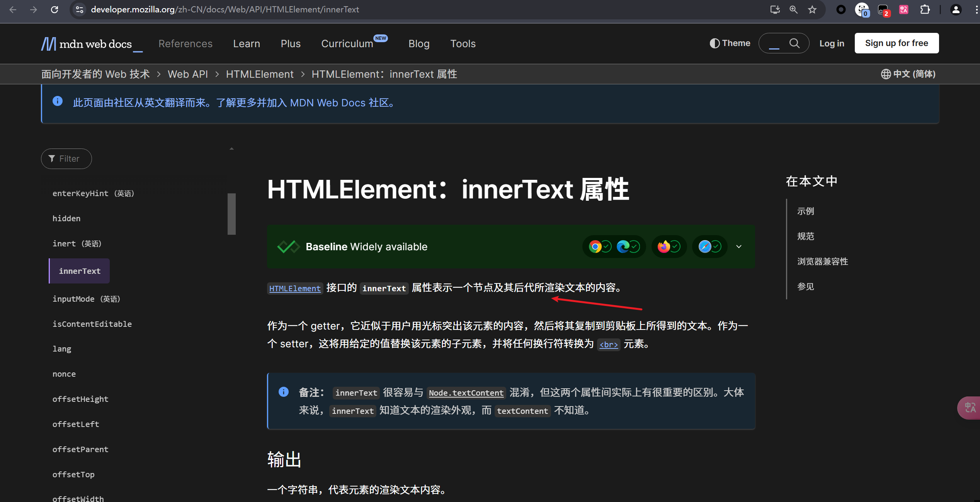Click the zoom magnifier icon in address bar
The height and width of the screenshot is (502, 980).
(793, 10)
